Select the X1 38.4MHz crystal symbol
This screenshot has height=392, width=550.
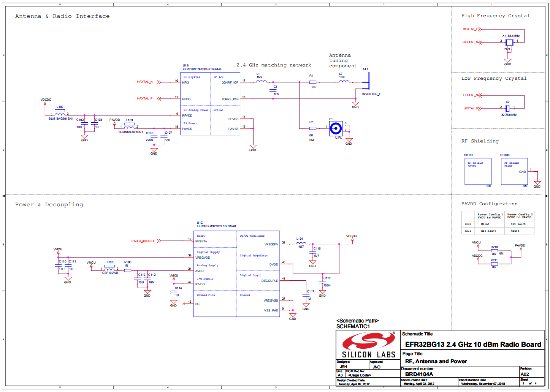click(x=509, y=42)
